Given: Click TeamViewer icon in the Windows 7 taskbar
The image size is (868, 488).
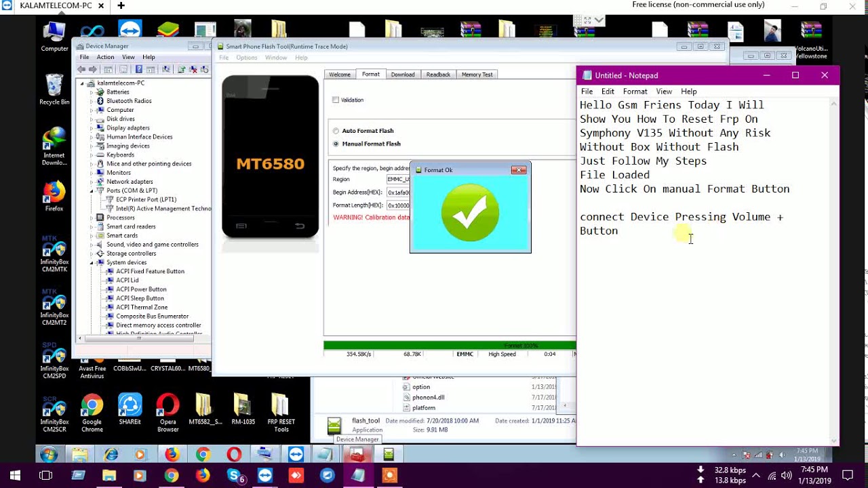Looking at the screenshot, I should click(295, 454).
